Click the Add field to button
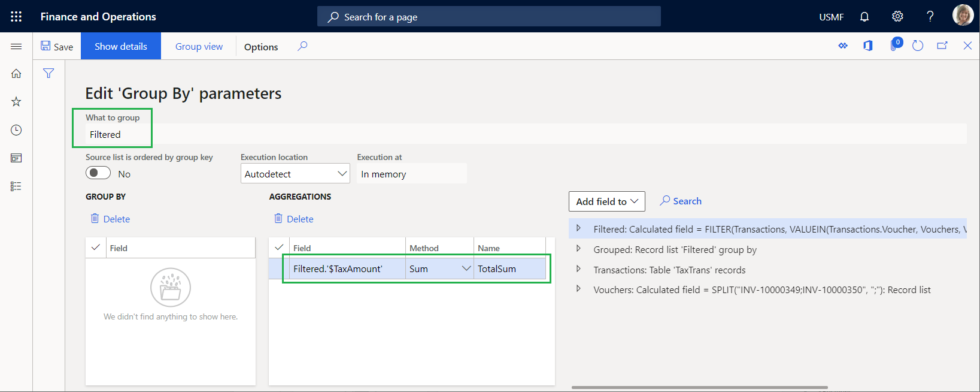This screenshot has width=980, height=392. tap(607, 201)
